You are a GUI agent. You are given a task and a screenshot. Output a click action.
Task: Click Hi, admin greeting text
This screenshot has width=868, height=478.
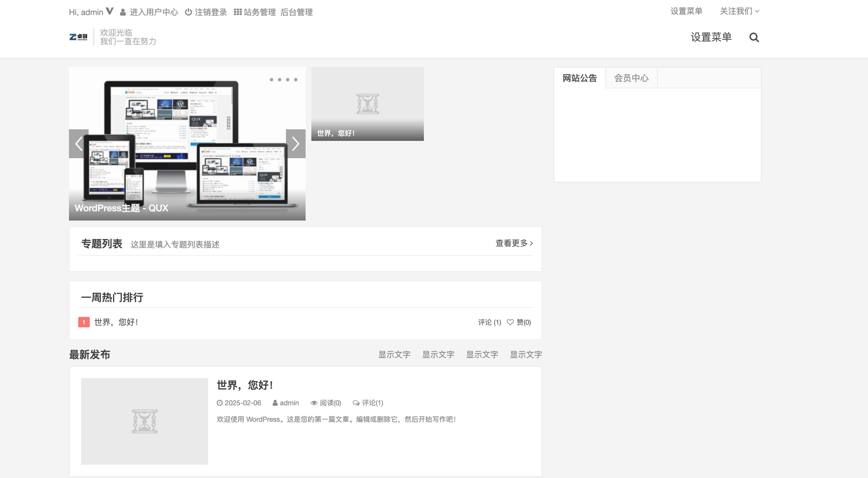86,12
